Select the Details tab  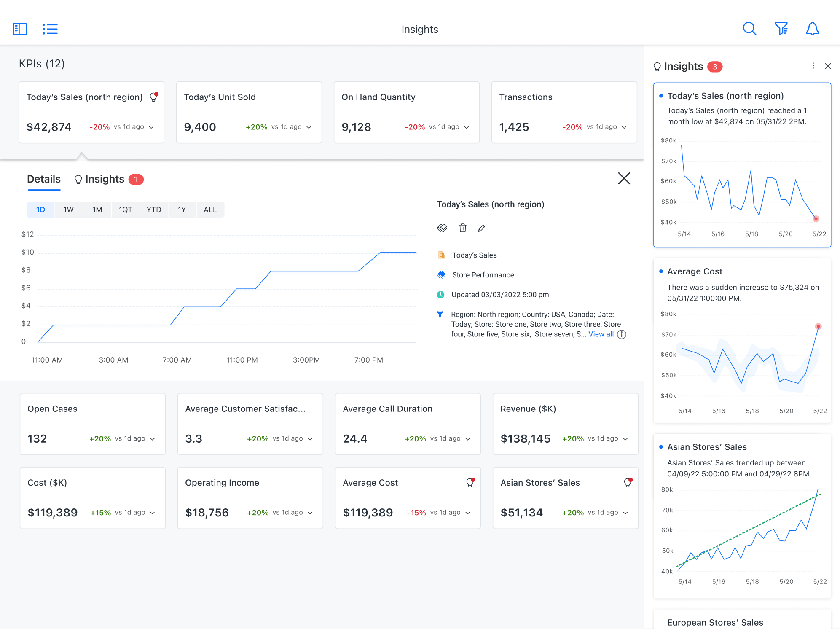tap(44, 179)
